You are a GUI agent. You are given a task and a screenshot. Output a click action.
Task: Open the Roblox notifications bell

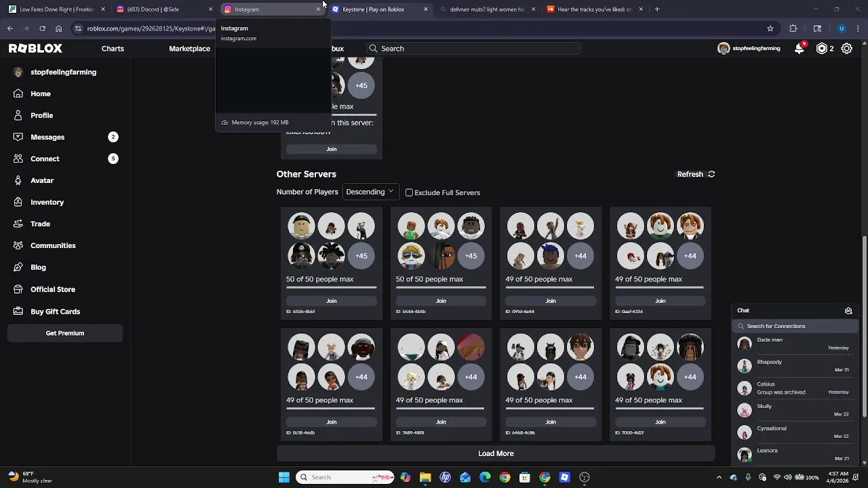[x=800, y=48]
